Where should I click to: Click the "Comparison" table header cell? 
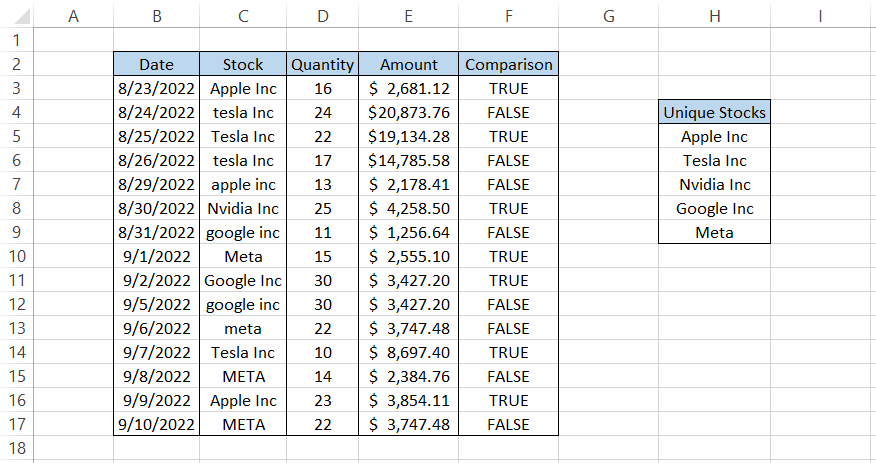coord(508,64)
